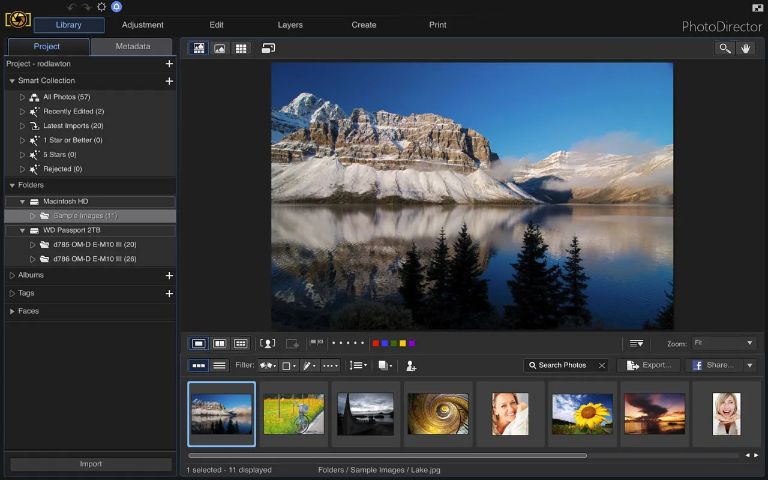Click the Import button
This screenshot has height=480, width=768.
point(90,464)
